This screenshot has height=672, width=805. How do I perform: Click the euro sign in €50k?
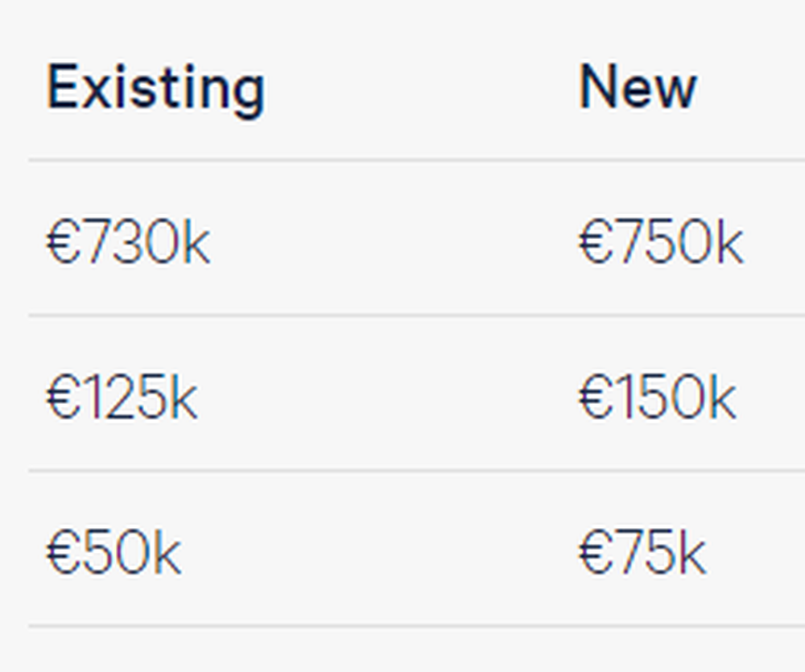(x=63, y=552)
